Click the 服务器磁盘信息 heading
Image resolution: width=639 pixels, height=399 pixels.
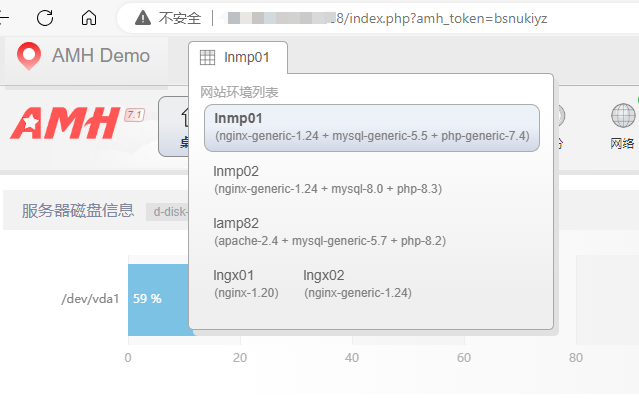point(78,211)
